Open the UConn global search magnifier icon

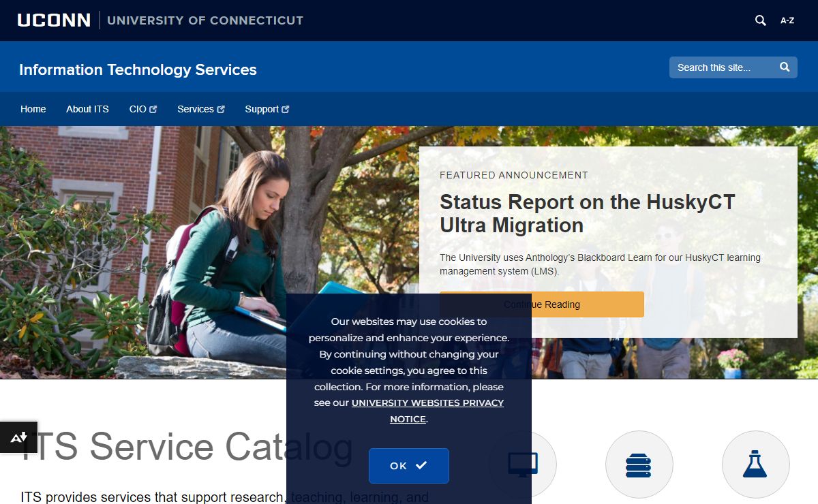tap(761, 20)
